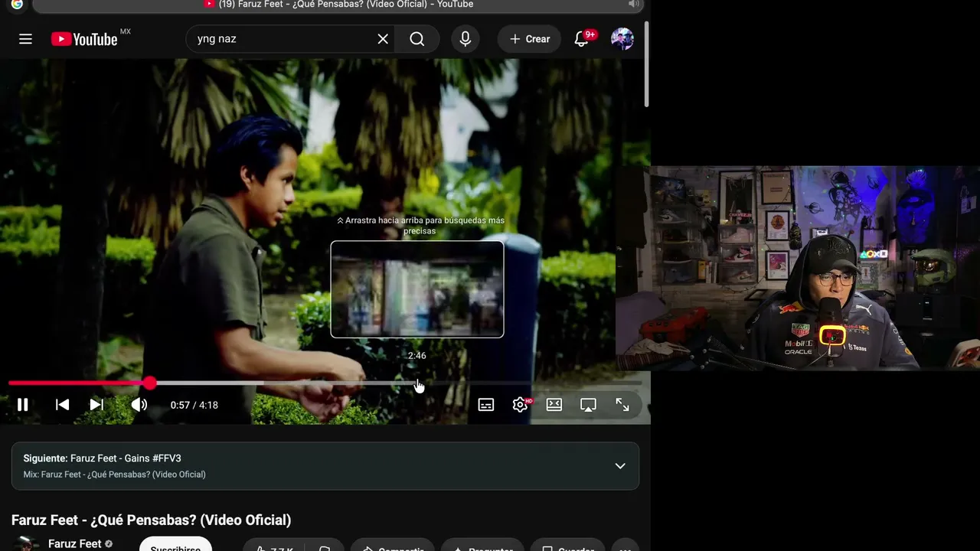
Task: Click the seek preview thumbnail at 2:46
Action: pos(417,289)
